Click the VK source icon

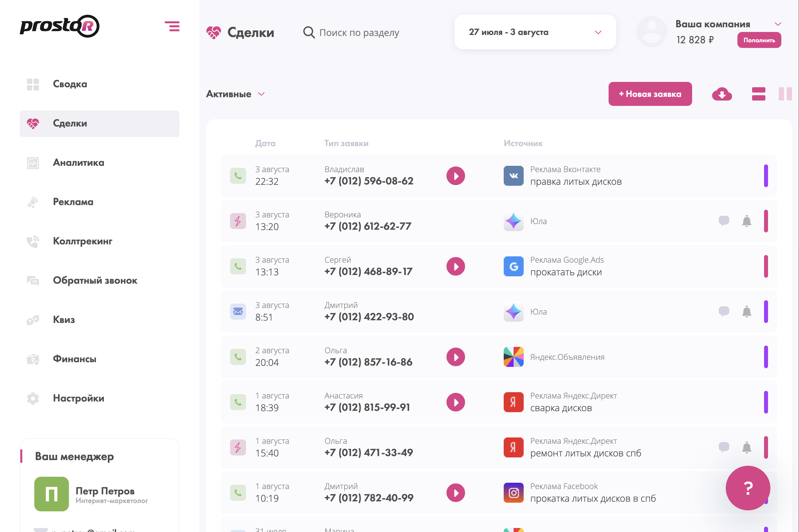[x=513, y=176]
